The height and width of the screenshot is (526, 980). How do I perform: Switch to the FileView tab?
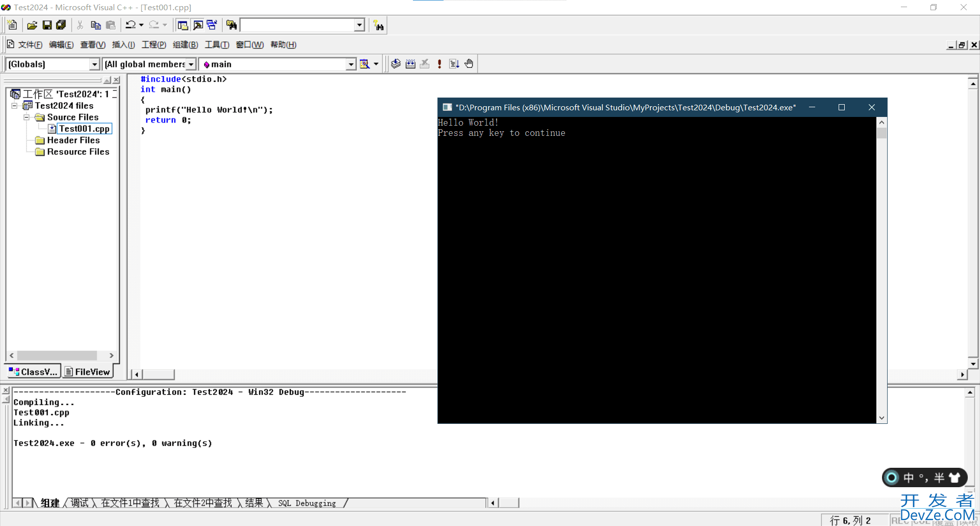[x=87, y=372]
